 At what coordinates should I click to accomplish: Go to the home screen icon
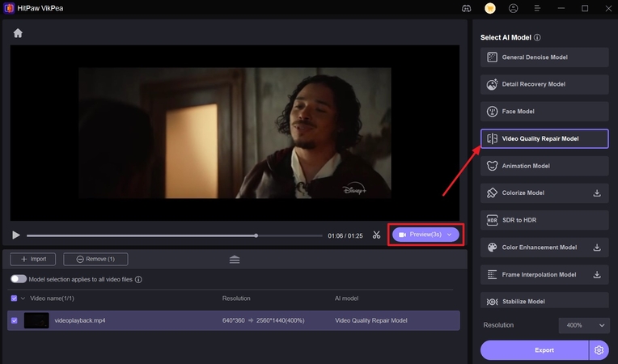coord(18,33)
